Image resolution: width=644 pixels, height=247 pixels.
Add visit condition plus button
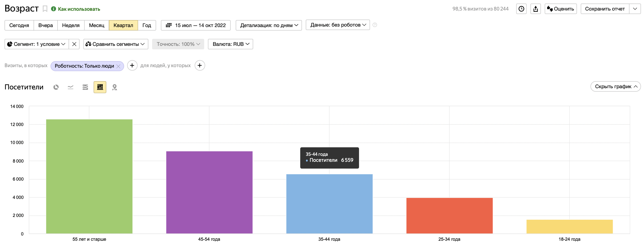[132, 65]
